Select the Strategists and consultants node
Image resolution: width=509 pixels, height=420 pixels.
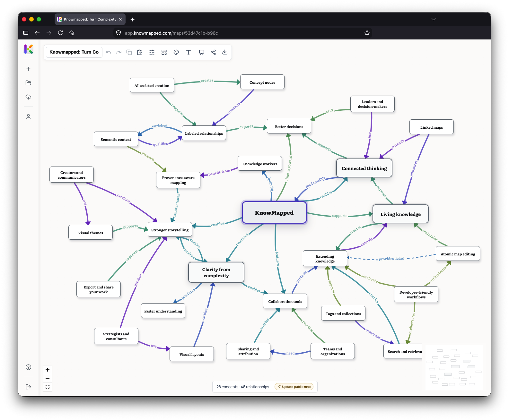(x=116, y=336)
